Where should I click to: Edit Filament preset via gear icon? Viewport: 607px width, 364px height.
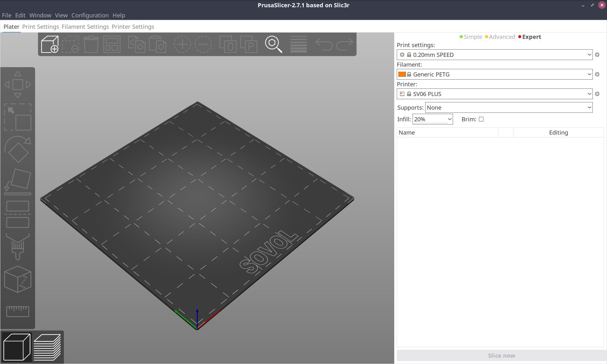coord(597,74)
